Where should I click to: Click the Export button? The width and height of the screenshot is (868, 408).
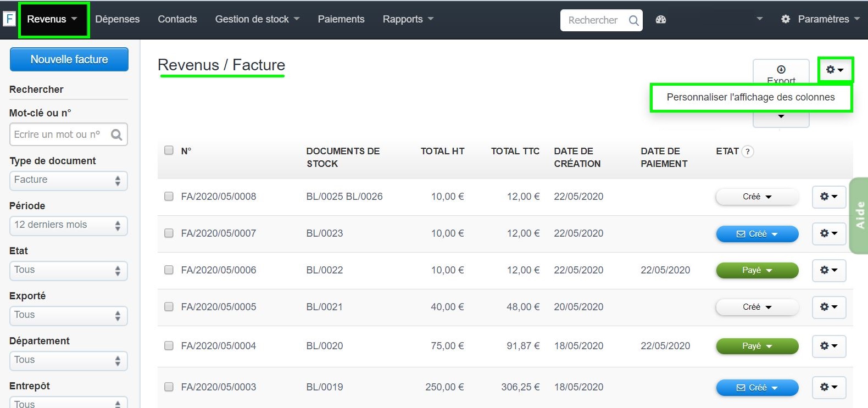781,72
